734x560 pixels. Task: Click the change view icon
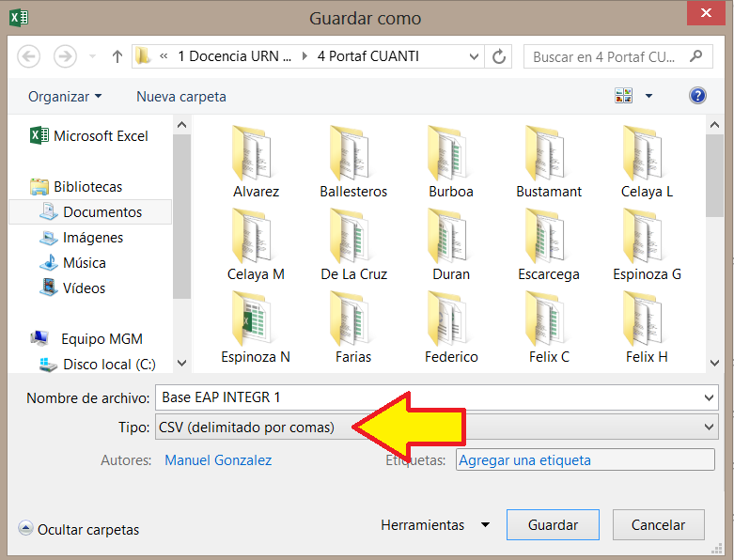click(624, 96)
